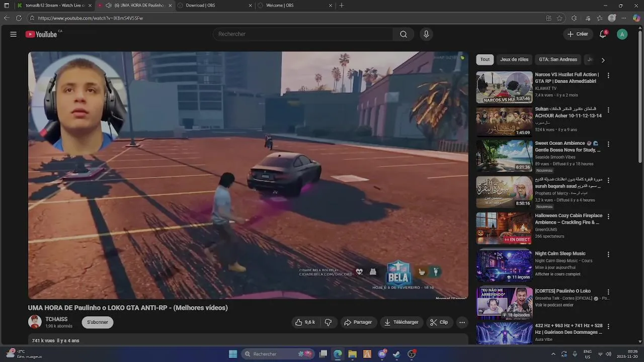Open options for the surah baqarah video
The image size is (644, 362).
coord(608,180)
